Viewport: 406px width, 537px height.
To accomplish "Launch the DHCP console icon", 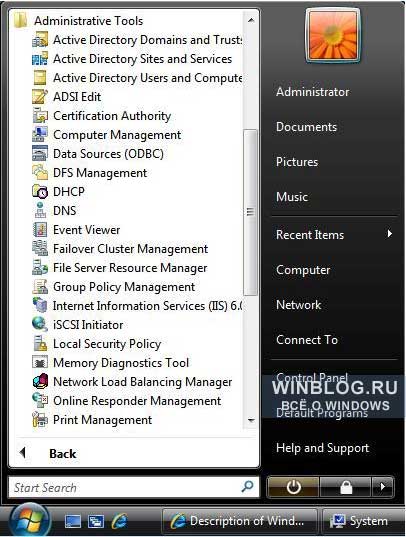I will pyautogui.click(x=40, y=192).
